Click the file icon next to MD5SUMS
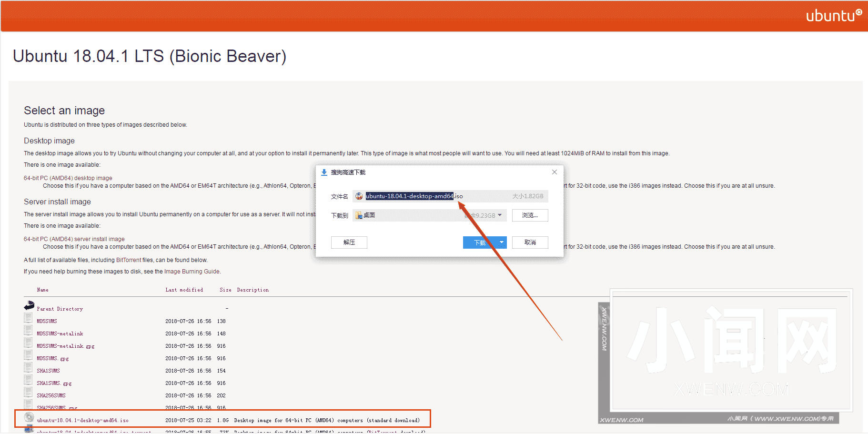 coord(29,318)
